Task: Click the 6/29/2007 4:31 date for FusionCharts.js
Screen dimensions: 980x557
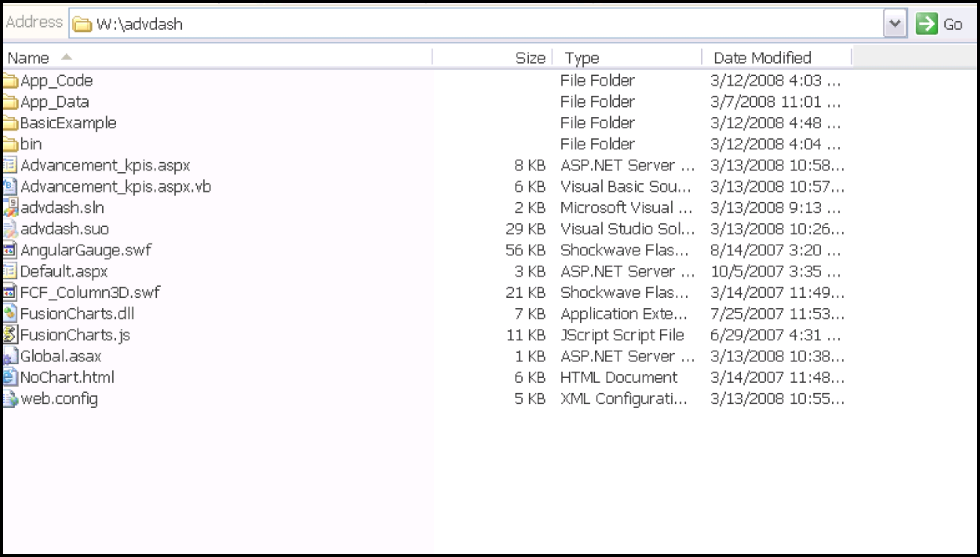Action: point(775,335)
